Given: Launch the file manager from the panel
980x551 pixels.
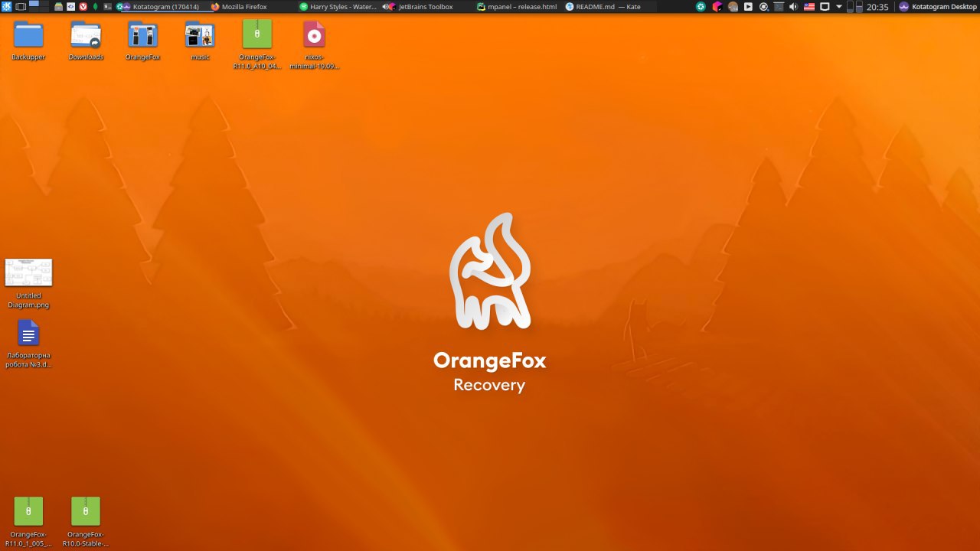Looking at the screenshot, I should [58, 7].
